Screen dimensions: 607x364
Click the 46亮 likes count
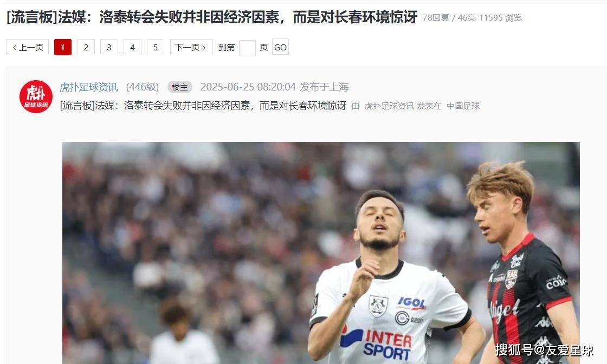(467, 18)
